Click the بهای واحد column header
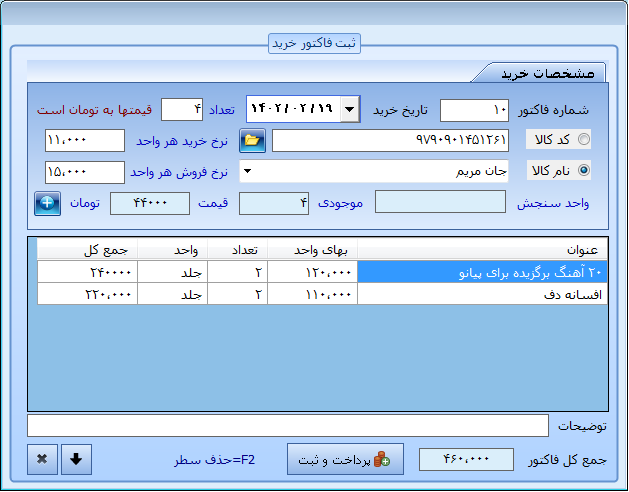This screenshot has height=492, width=629. 312,250
